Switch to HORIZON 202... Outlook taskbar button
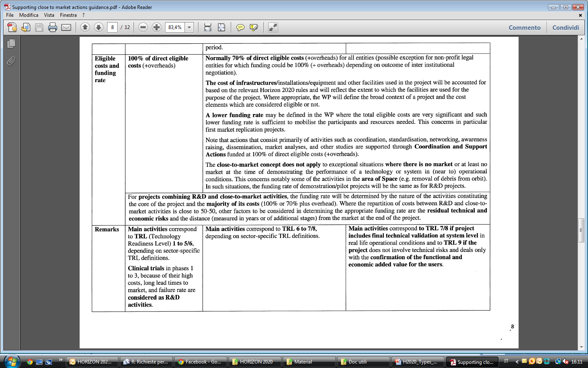This screenshot has height=368, width=588. 92,362
